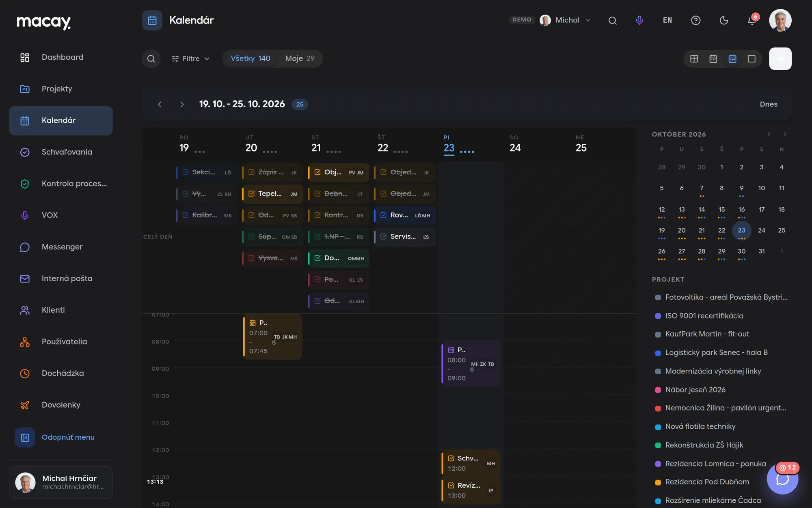Screen dimensions: 812x508
Task: Toggle the Servis... task checkbox
Action: pos(384,237)
